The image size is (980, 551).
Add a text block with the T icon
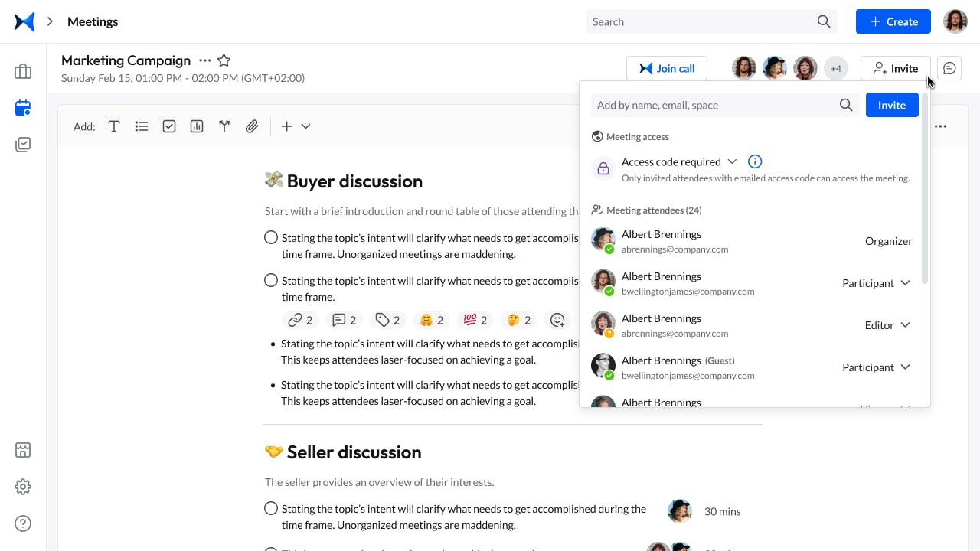(114, 126)
